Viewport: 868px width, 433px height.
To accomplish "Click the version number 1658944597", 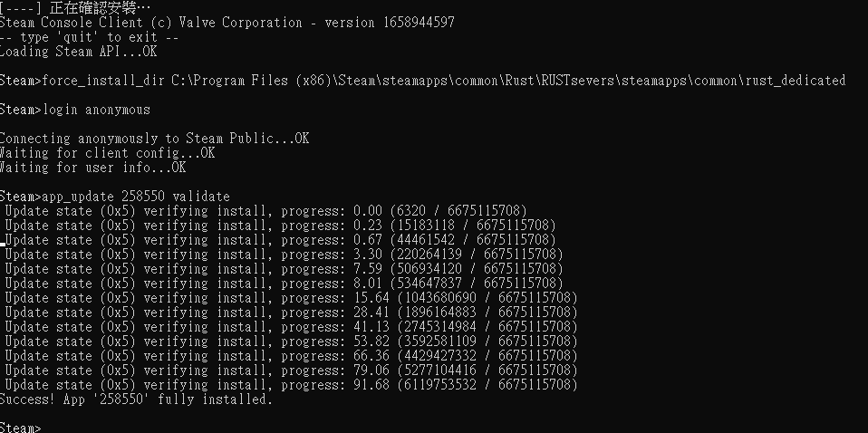I will tap(413, 23).
